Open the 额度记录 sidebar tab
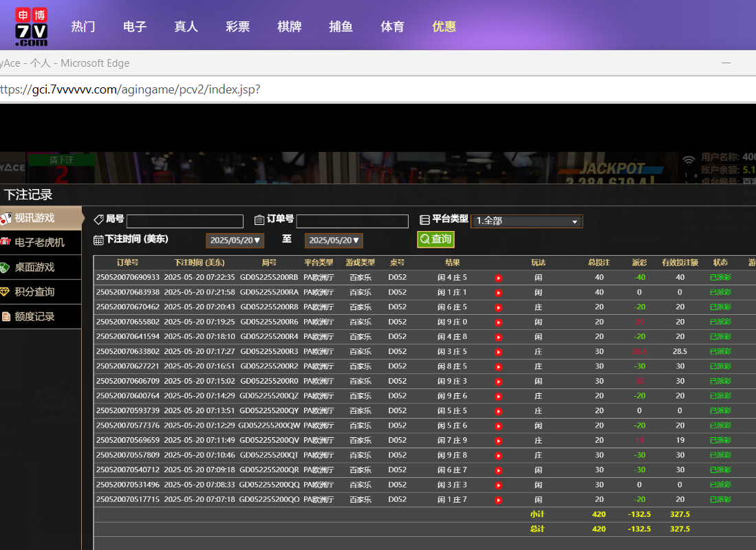 [34, 317]
